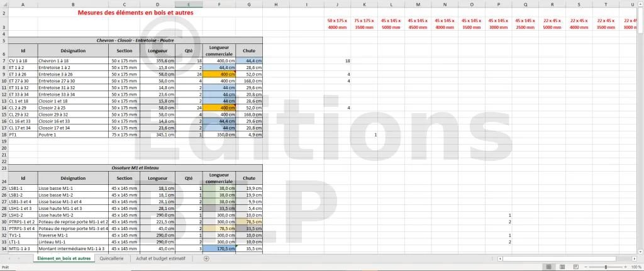Open the Achat et budget estimatif tab
644x271 pixels.
pyautogui.click(x=165, y=258)
